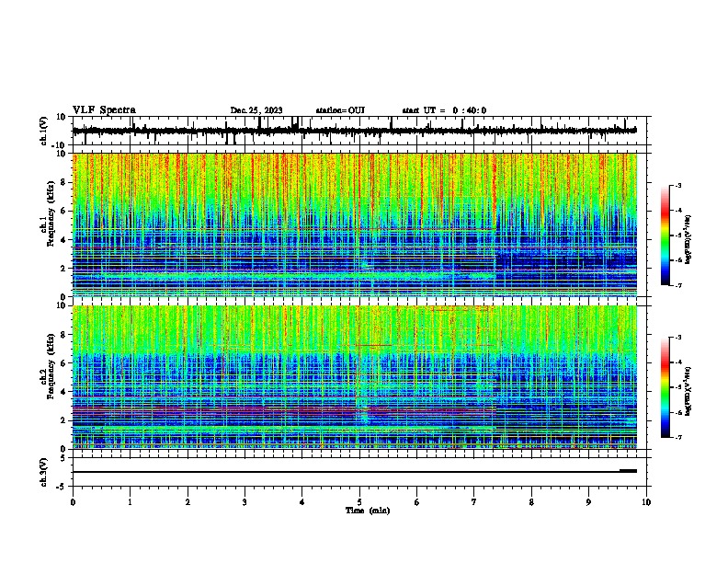Click the "Time (min)" x-axis label
This screenshot has width=728, height=563.
[368, 510]
